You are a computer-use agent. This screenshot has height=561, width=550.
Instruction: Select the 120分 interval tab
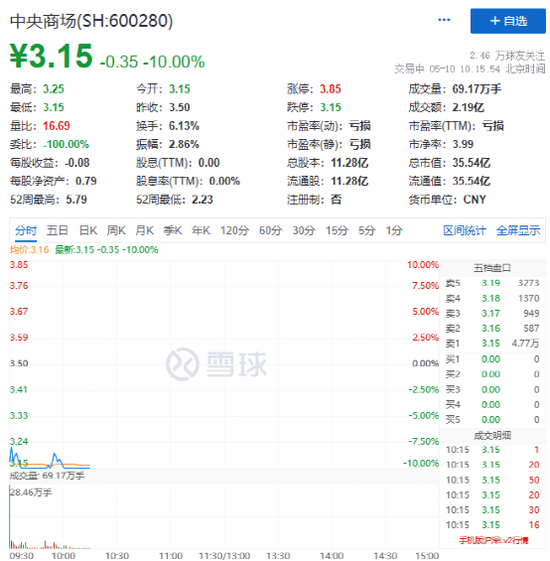point(234,230)
